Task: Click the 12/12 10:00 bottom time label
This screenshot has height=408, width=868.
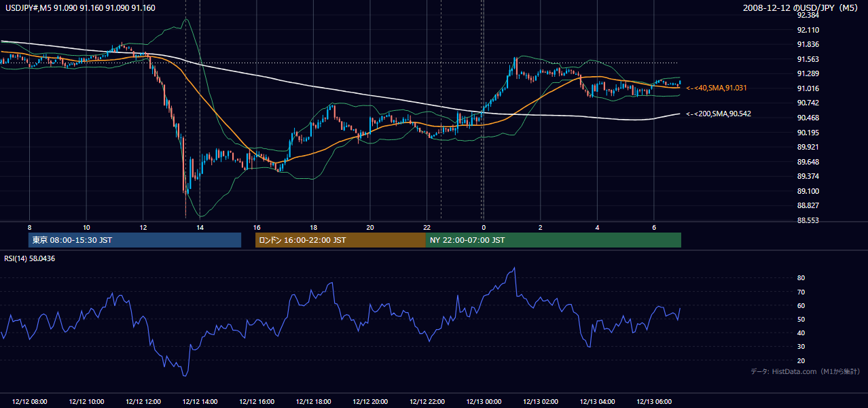Action: (86, 401)
